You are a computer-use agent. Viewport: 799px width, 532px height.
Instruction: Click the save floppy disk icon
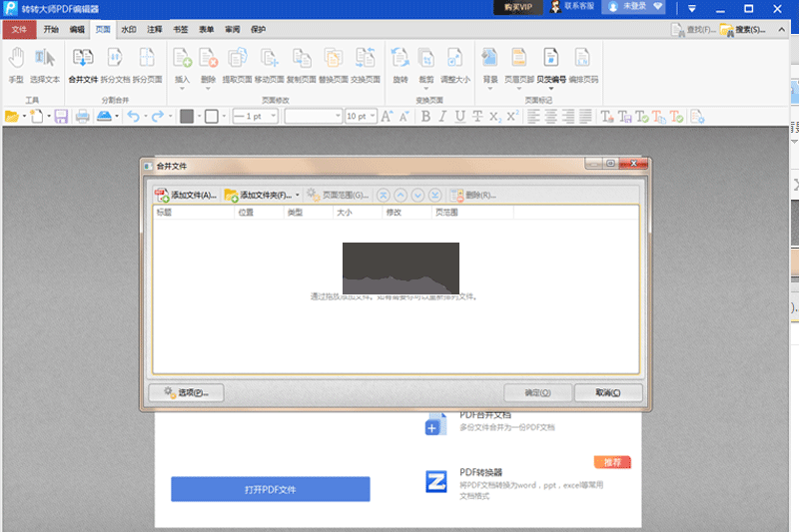61,117
